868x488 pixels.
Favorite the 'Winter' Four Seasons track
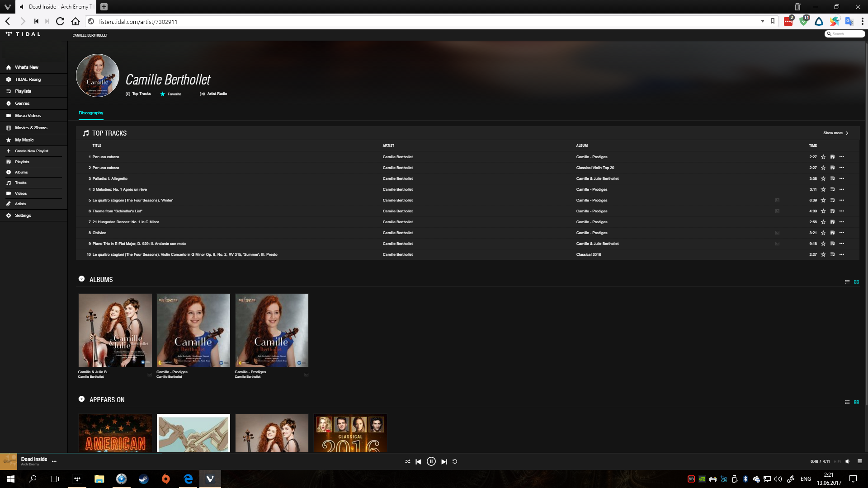click(823, 200)
